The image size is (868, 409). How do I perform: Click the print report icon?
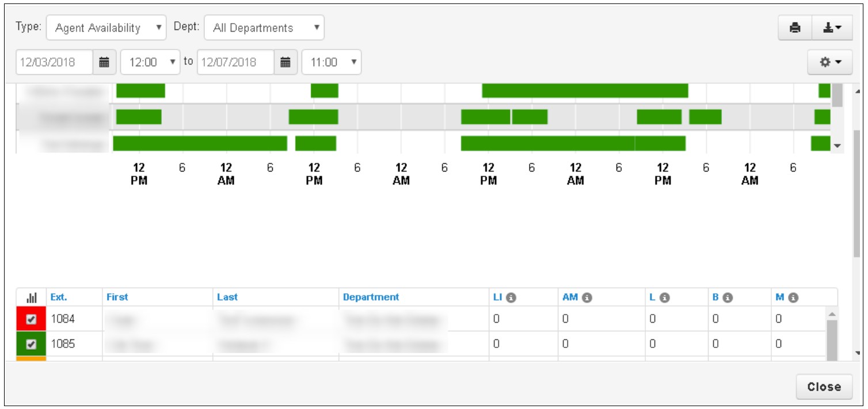click(x=795, y=28)
